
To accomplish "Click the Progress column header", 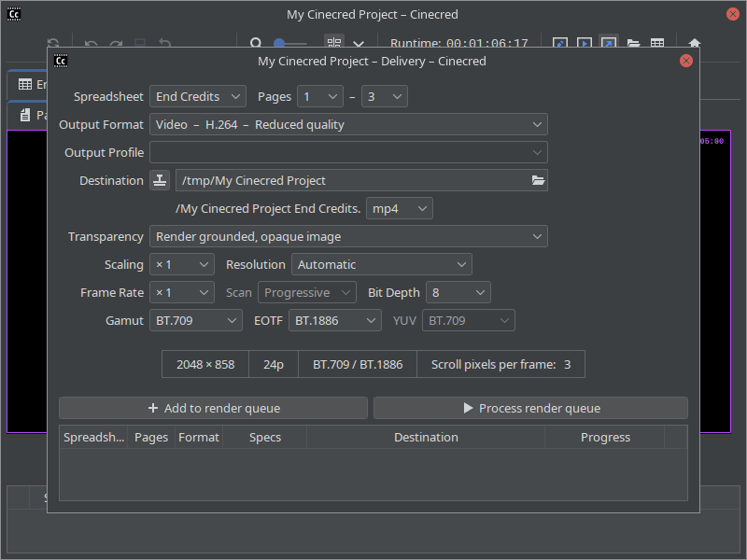I will click(x=605, y=437).
